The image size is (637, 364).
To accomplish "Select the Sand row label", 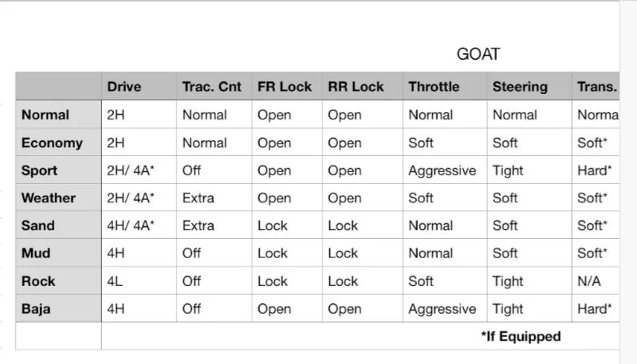I will 37,225.
